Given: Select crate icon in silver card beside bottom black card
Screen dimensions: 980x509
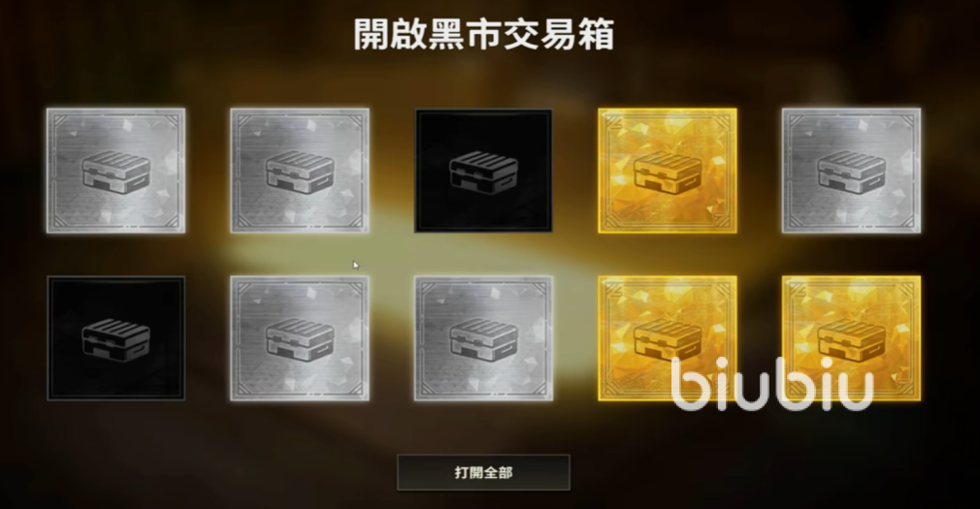Looking at the screenshot, I should click(x=300, y=339).
